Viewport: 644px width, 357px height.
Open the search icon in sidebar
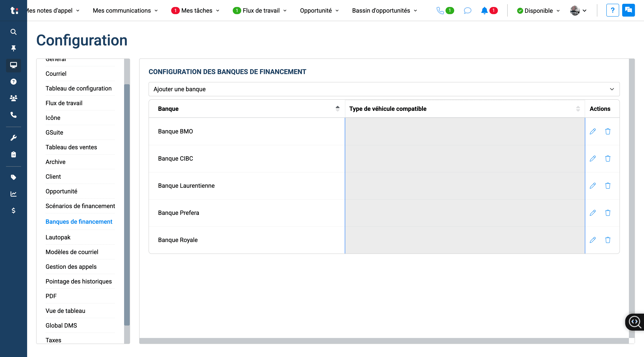pos(14,32)
